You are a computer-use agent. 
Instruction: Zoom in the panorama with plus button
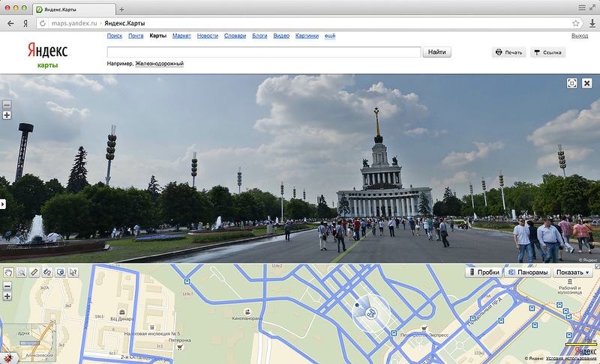[7, 115]
